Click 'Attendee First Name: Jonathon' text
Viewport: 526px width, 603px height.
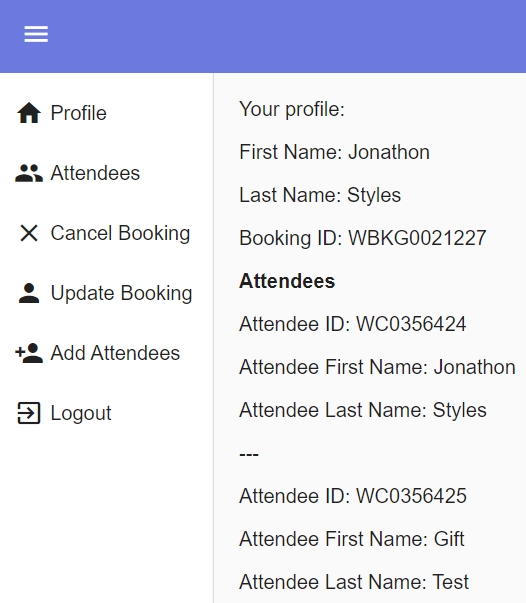[378, 367]
